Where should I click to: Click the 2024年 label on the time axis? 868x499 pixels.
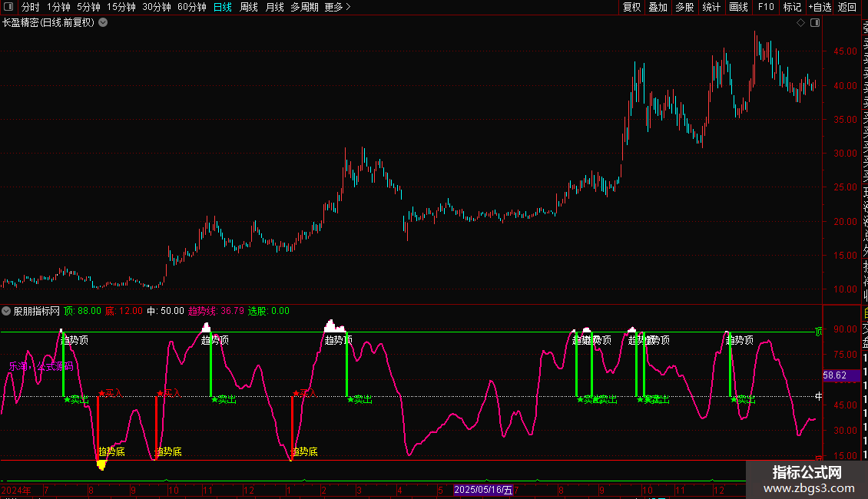16,490
